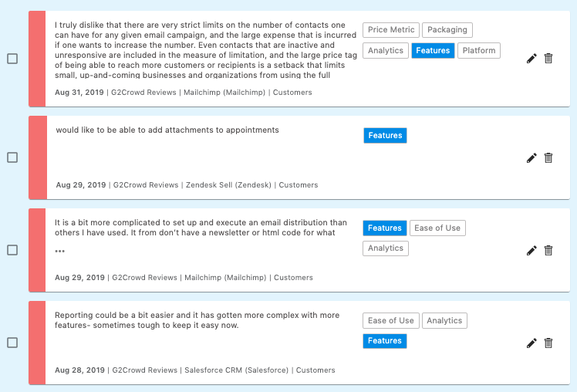Click the attachments to appointments review text
This screenshot has height=392, width=577.
pyautogui.click(x=167, y=130)
